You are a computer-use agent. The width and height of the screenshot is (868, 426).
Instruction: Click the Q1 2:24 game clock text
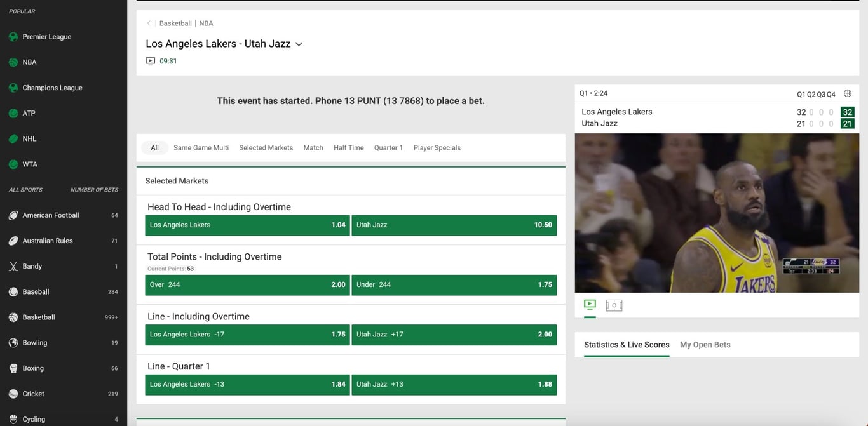point(593,93)
